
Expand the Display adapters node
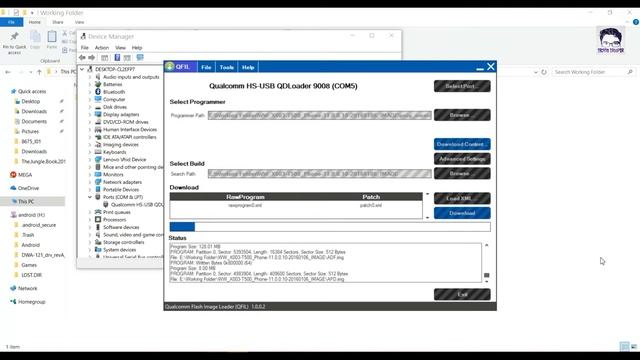point(90,115)
